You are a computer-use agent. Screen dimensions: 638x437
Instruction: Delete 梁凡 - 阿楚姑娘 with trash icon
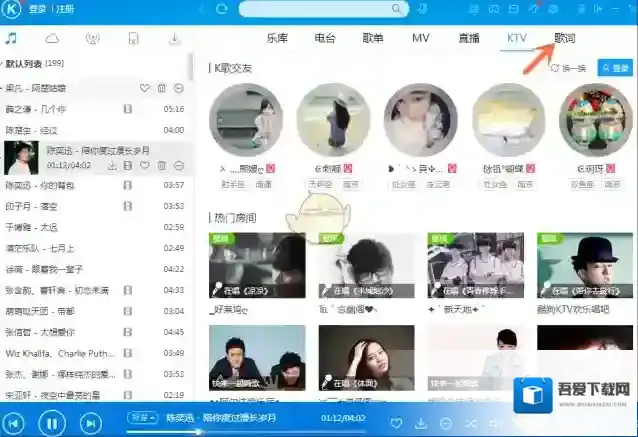click(x=162, y=88)
